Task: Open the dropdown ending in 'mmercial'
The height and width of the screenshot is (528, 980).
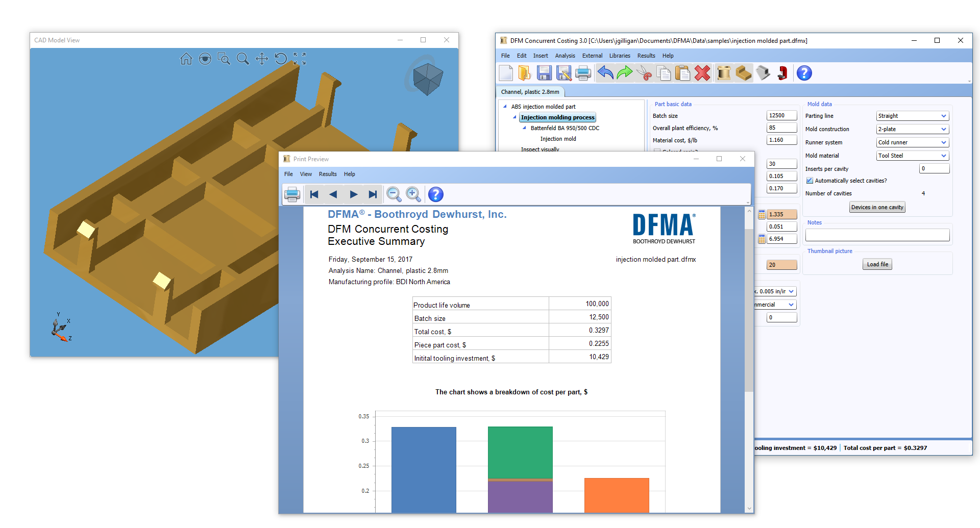Action: click(791, 305)
